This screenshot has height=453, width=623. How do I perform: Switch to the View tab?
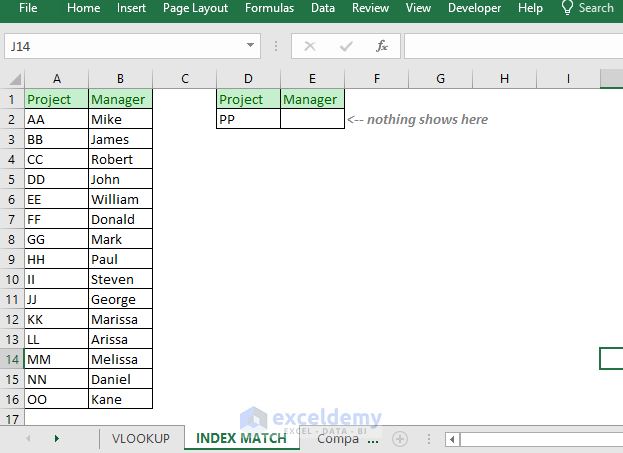[418, 8]
